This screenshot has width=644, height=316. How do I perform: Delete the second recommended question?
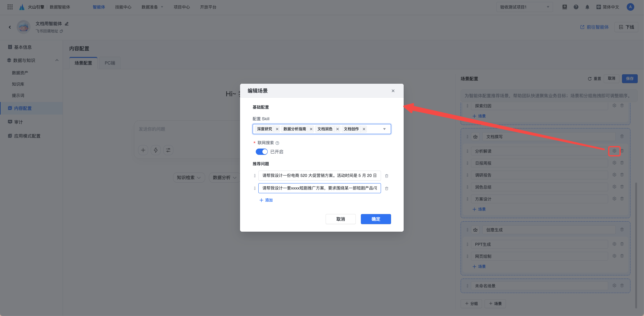[387, 189]
